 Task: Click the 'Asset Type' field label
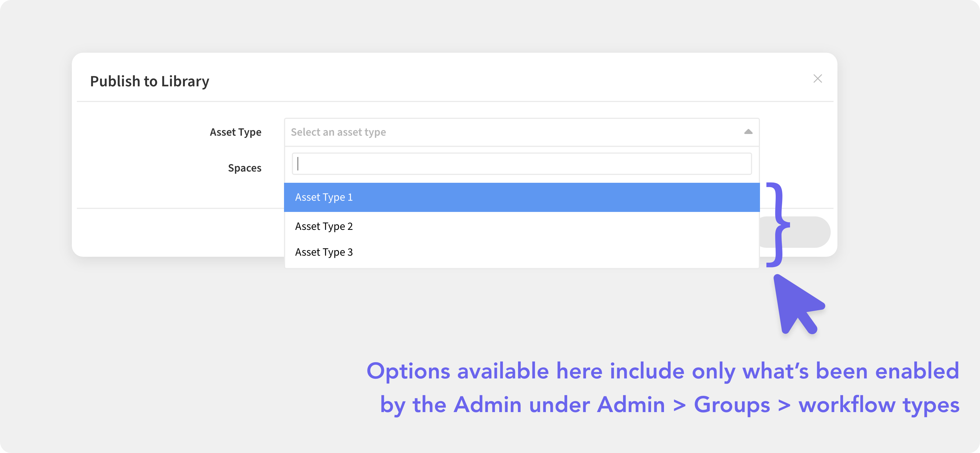(x=235, y=132)
